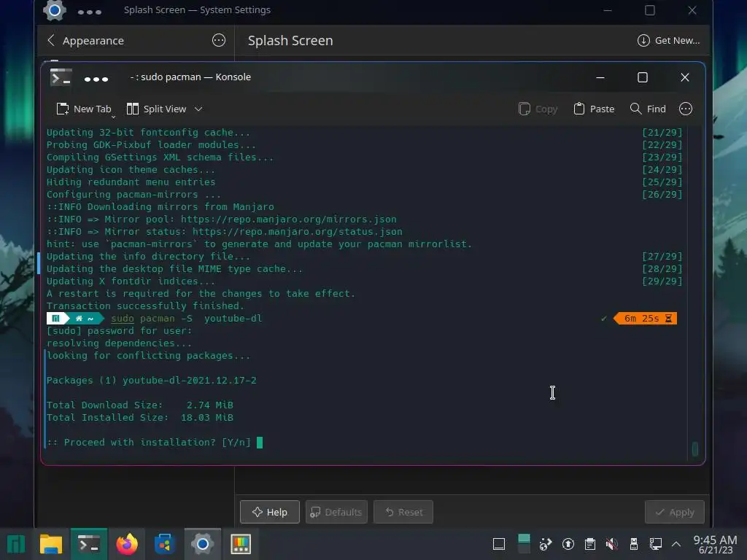Minimize the Konsole window
The image size is (747, 560).
coord(600,77)
